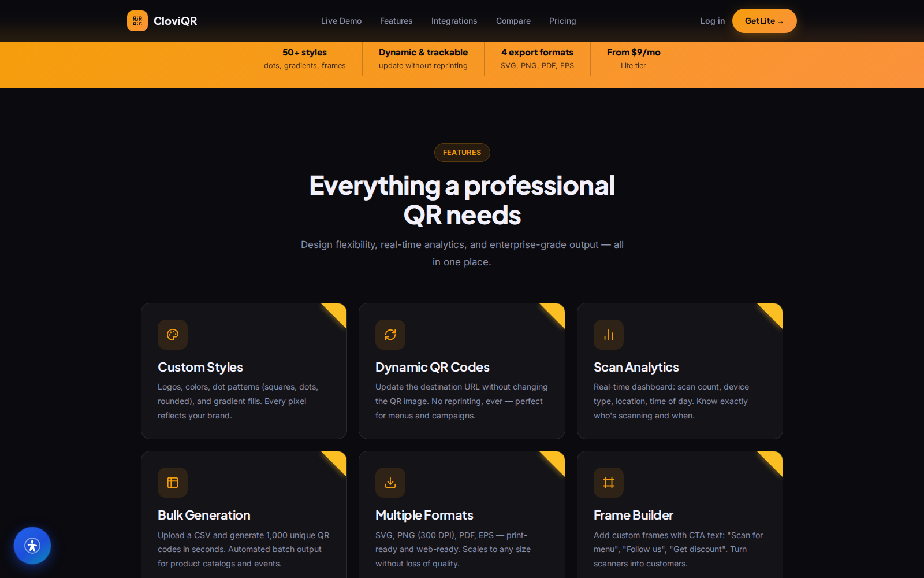Screen dimensions: 924x578
Task: Click 'SVG, PNG, PDF, EPS' subtext
Action: tap(537, 66)
